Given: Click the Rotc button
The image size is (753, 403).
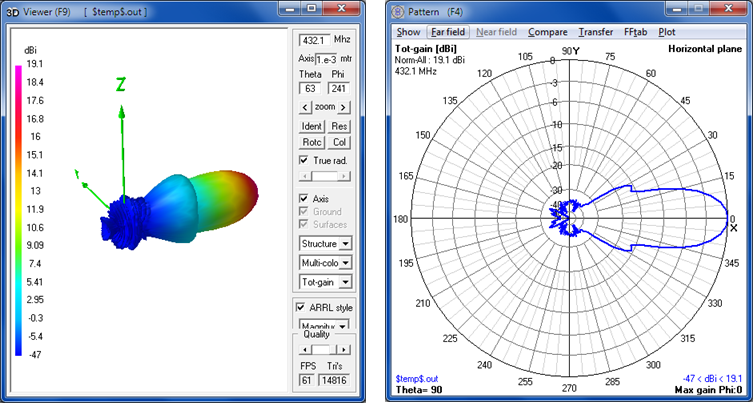Looking at the screenshot, I should (x=312, y=143).
